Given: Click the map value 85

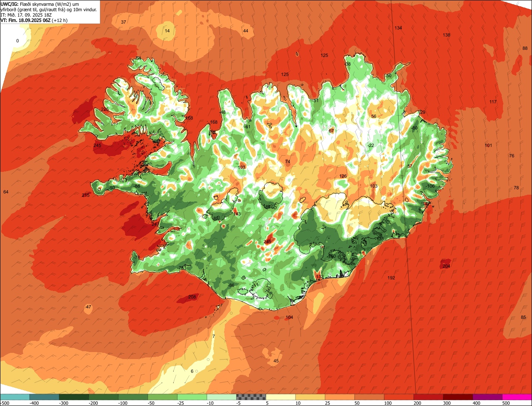Looking at the screenshot, I should pyautogui.click(x=523, y=318).
